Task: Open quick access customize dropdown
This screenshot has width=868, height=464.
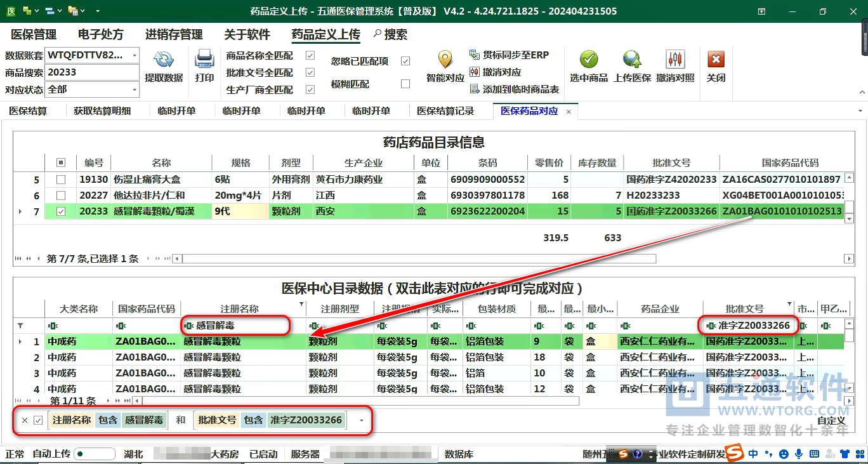Action: [x=98, y=11]
